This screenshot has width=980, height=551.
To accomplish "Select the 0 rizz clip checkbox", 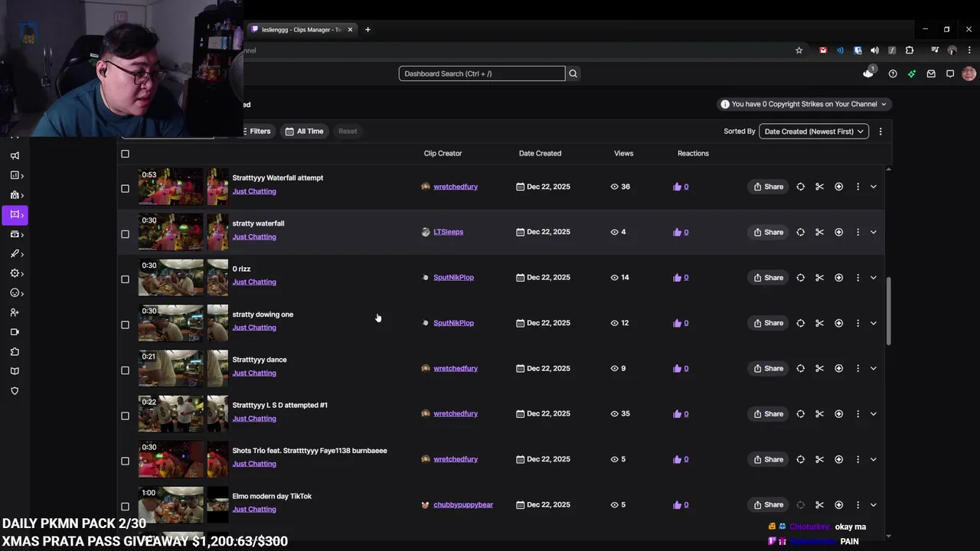I will (x=125, y=279).
